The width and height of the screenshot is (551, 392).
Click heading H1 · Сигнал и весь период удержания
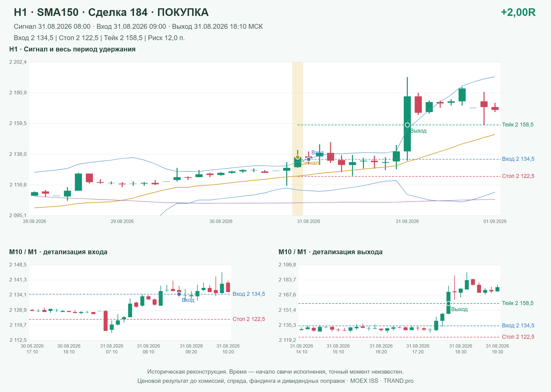(72, 49)
